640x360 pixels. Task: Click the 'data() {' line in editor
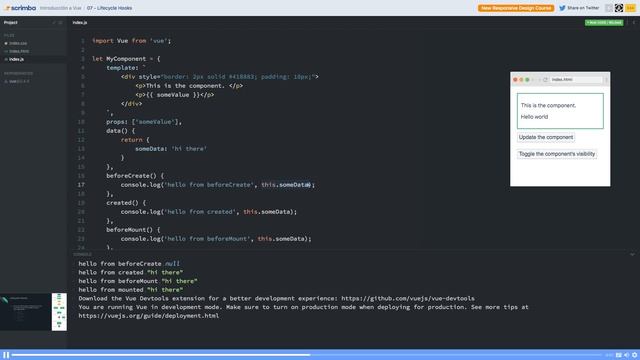[120, 131]
